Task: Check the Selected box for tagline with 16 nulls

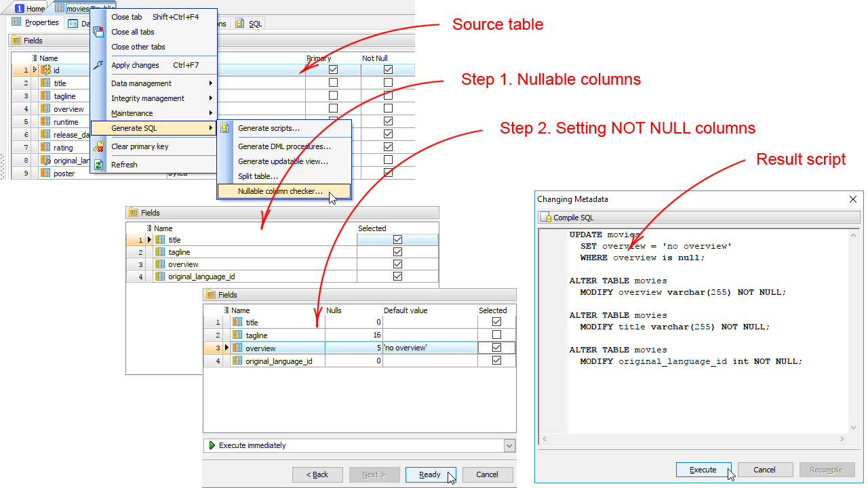Action: [496, 335]
